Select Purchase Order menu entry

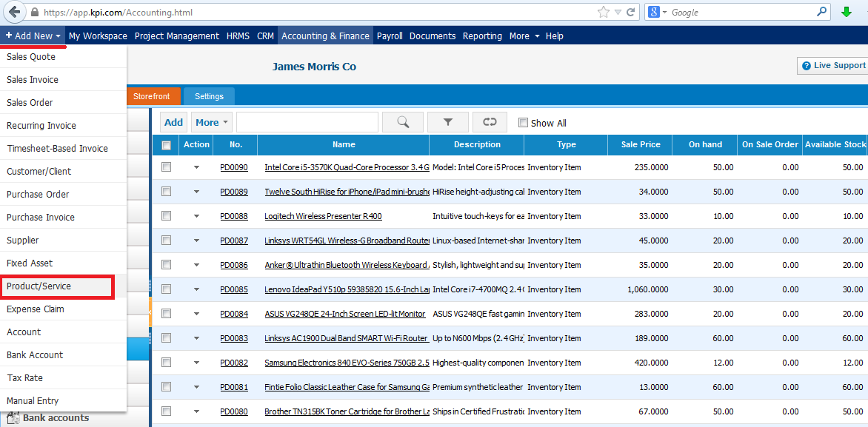(x=63, y=194)
